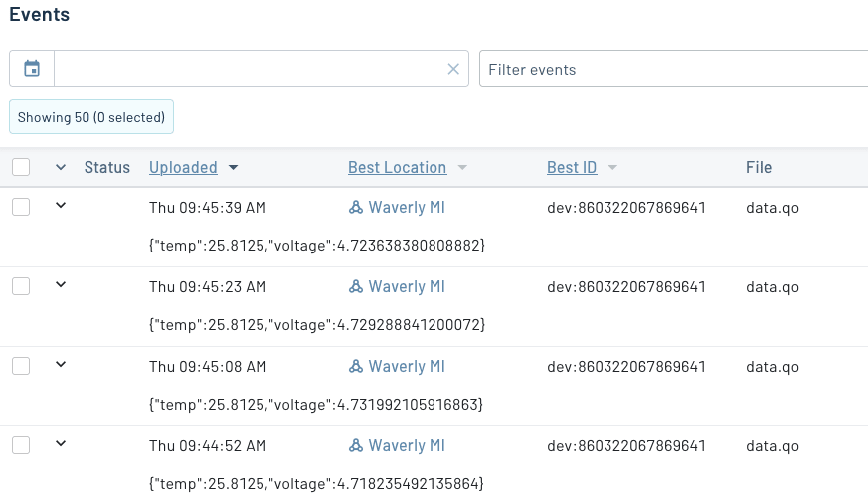Screen dimensions: 868x503
Task: Check the 09:45:39 AM event checkbox
Action: [x=21, y=207]
